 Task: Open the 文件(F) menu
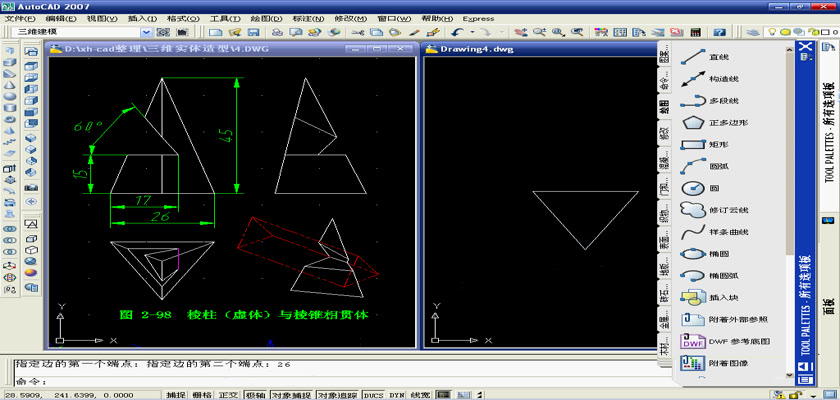click(x=19, y=18)
